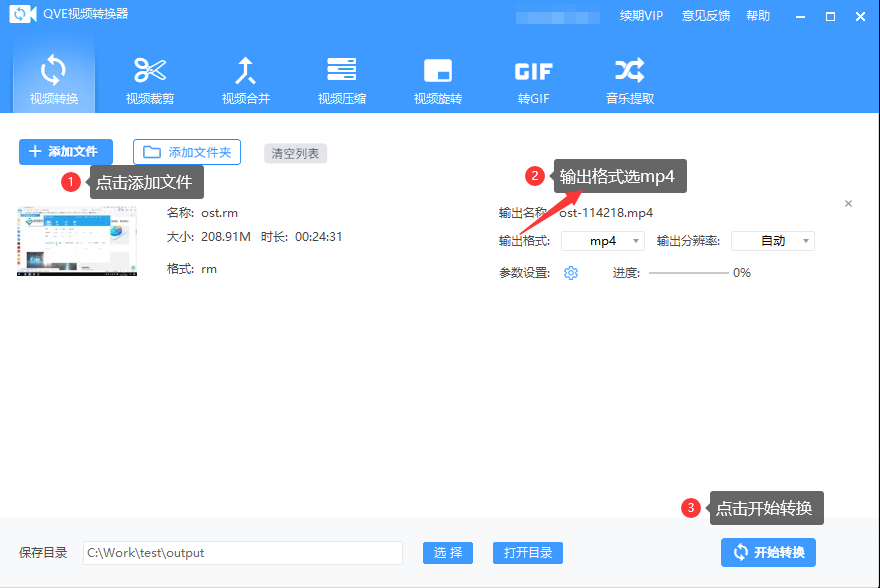The image size is (880, 588).
Task: Open 意见反馈 feedback menu
Action: (705, 16)
